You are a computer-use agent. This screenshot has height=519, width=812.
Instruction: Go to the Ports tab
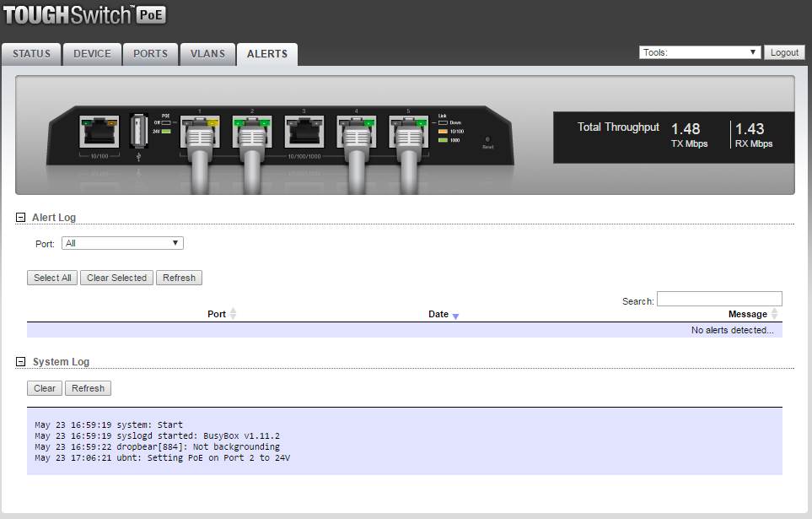click(x=151, y=54)
